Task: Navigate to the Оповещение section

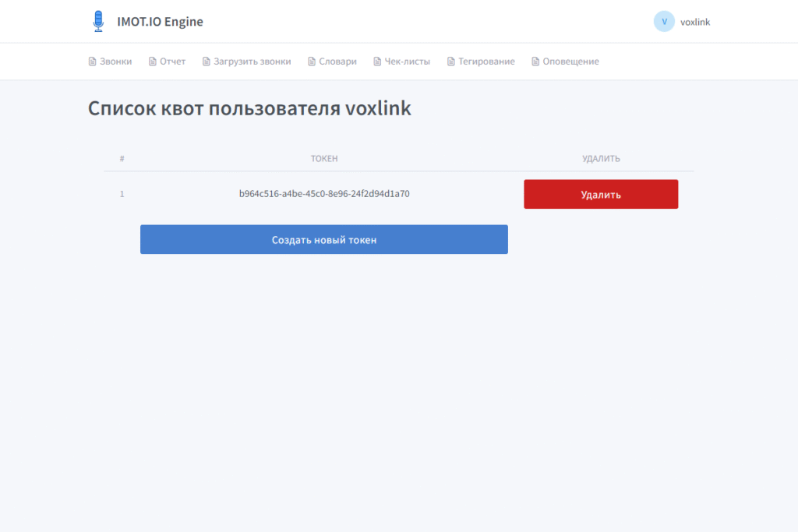Action: (571, 62)
